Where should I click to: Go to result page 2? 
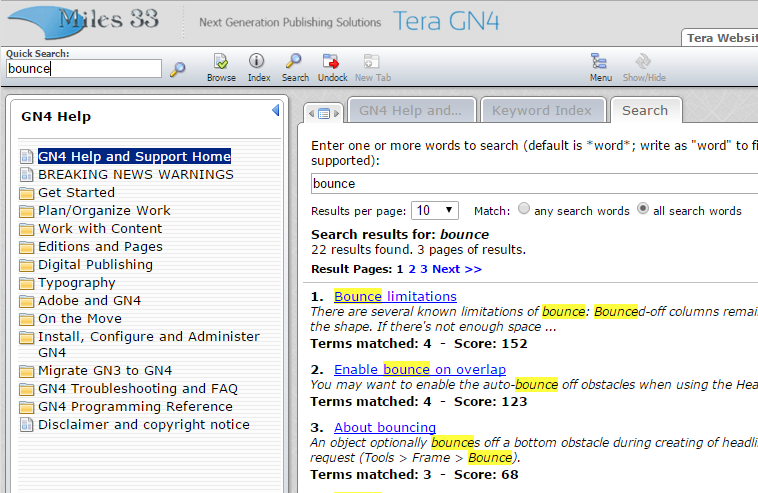(412, 269)
